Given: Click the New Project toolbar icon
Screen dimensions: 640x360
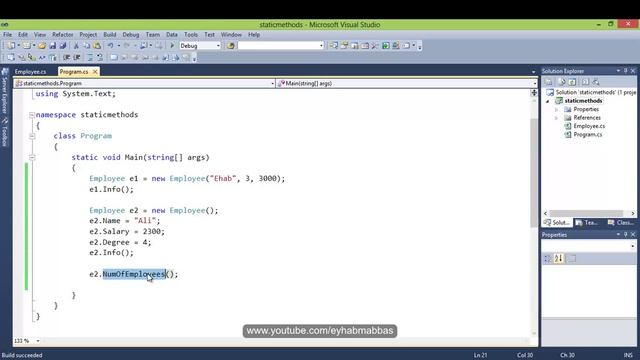Looking at the screenshot, I should 11,46.
